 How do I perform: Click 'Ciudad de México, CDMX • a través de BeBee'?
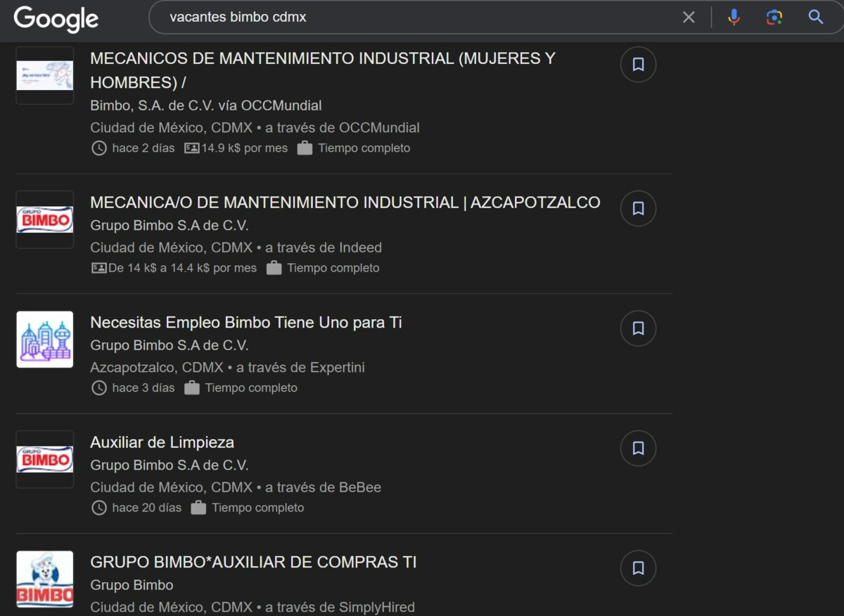pos(236,487)
